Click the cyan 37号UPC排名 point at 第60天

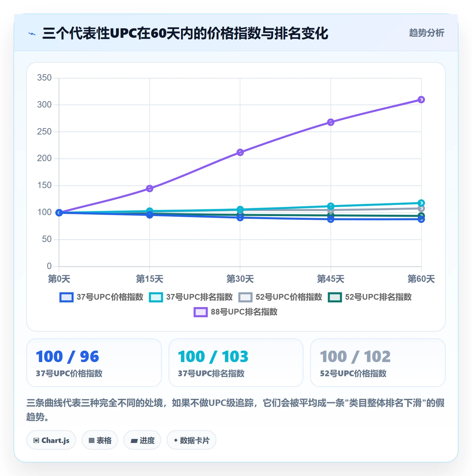pos(421,203)
